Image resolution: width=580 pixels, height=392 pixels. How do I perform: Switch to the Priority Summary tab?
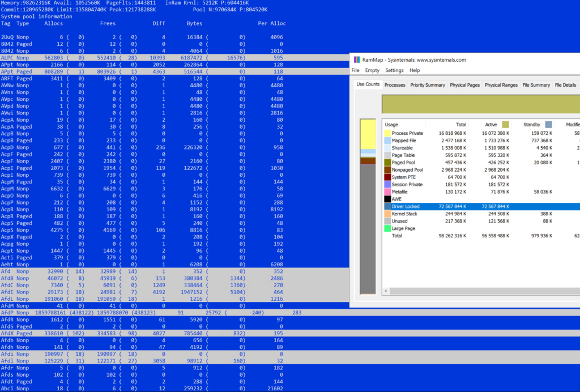[428, 85]
